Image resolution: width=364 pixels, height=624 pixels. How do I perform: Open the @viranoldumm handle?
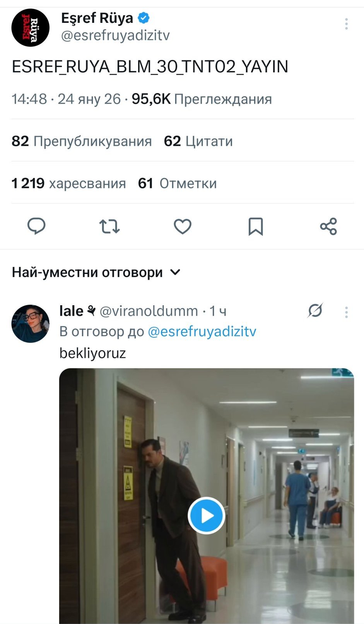(x=149, y=311)
